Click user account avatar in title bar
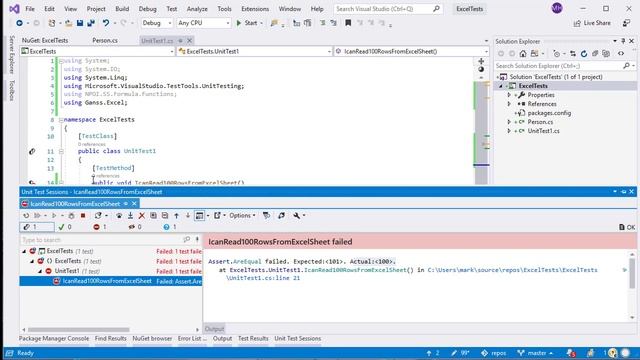The image size is (640, 360). 557,8
